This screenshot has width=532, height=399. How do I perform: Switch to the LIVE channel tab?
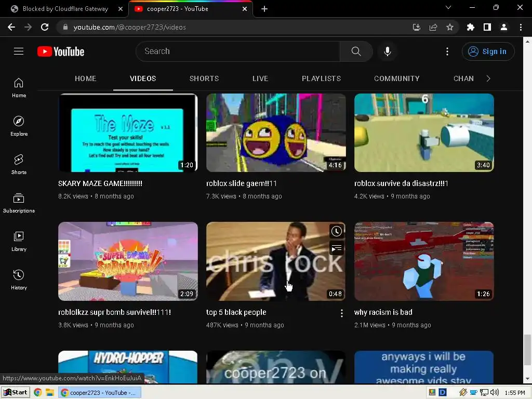260,78
